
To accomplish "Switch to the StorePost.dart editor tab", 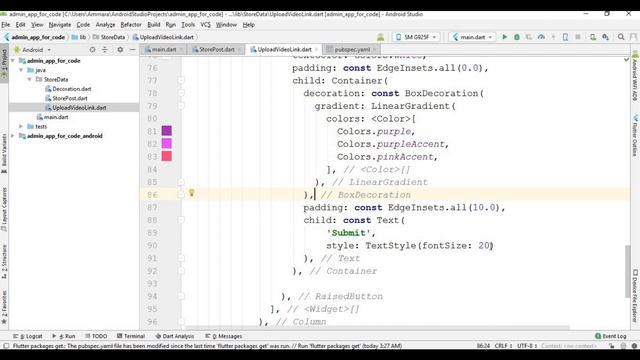I will (x=217, y=49).
